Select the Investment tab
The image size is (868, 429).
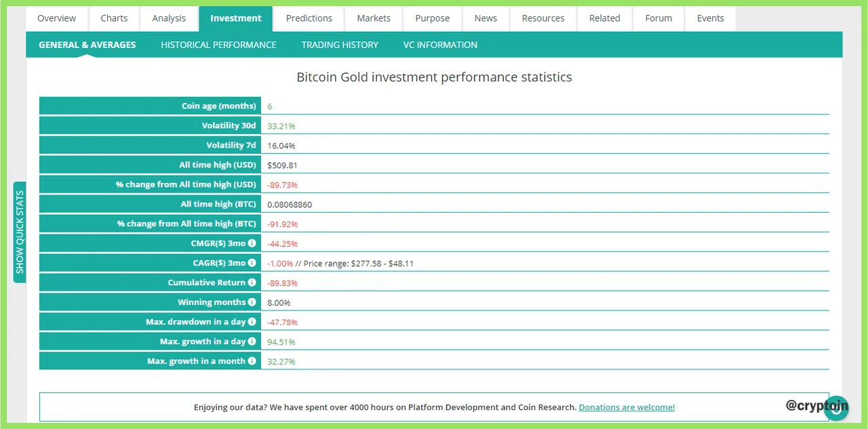click(x=236, y=18)
